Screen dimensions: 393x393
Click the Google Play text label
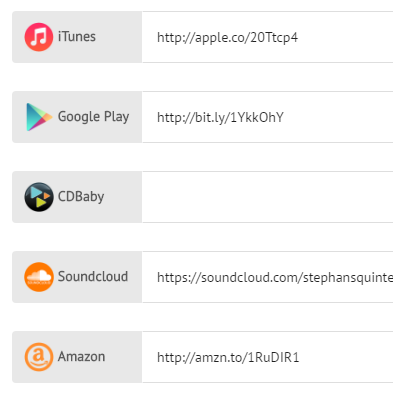93,117
